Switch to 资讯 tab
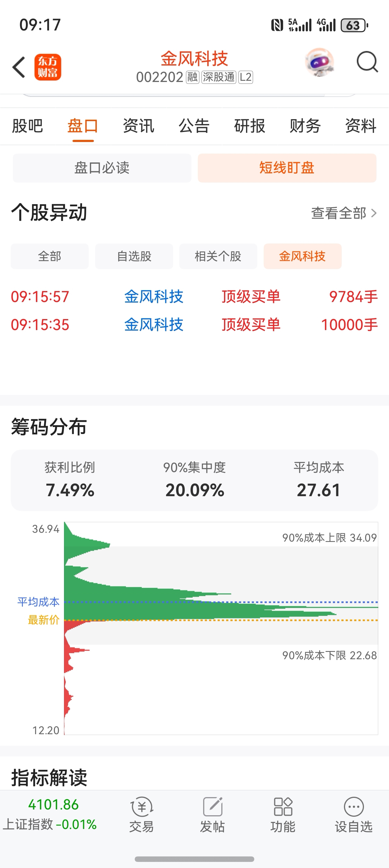 point(138,126)
